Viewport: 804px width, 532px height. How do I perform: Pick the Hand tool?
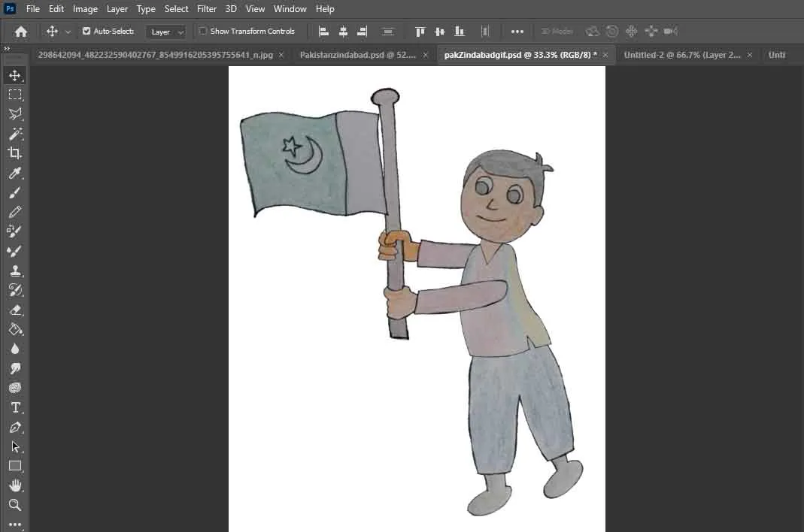pos(14,485)
